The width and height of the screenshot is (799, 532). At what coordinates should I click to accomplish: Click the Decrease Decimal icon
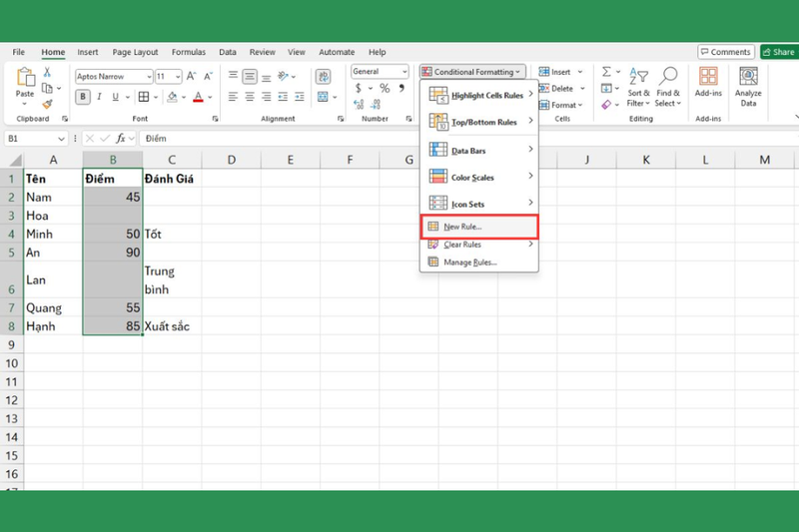(x=377, y=105)
